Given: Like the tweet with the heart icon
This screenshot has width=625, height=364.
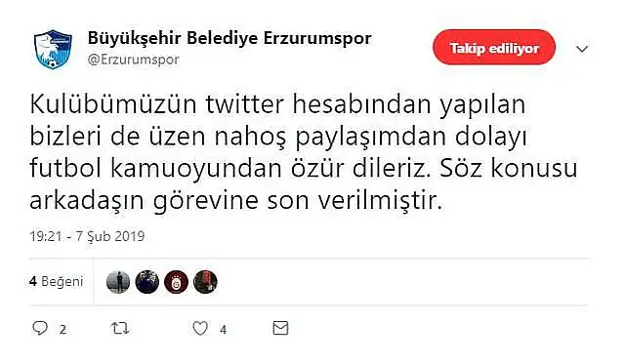Looking at the screenshot, I should 200,329.
